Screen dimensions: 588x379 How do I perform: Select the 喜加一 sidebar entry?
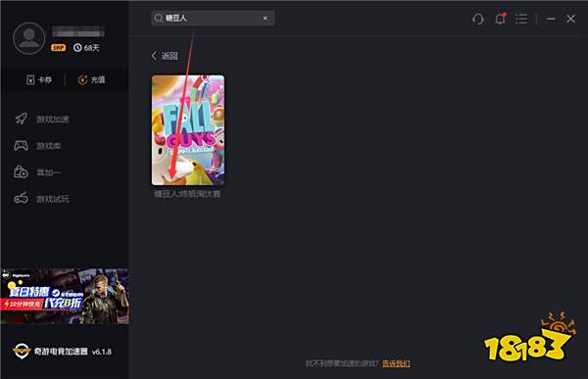tap(37, 172)
